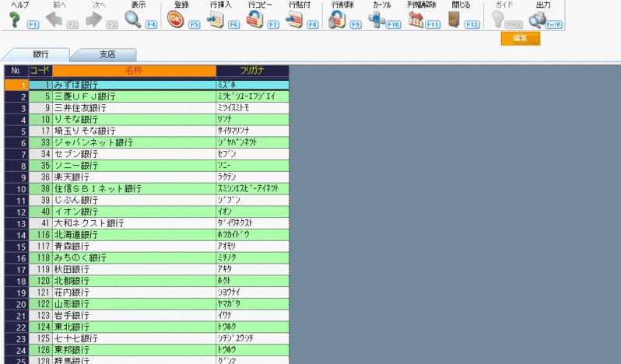Click the 列幅解除 column width reset icon

[x=416, y=19]
